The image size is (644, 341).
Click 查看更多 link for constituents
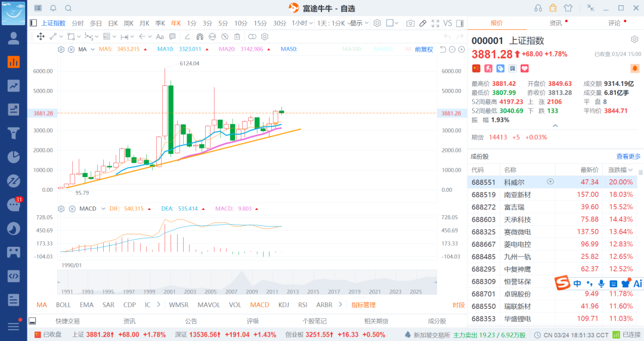628,157
